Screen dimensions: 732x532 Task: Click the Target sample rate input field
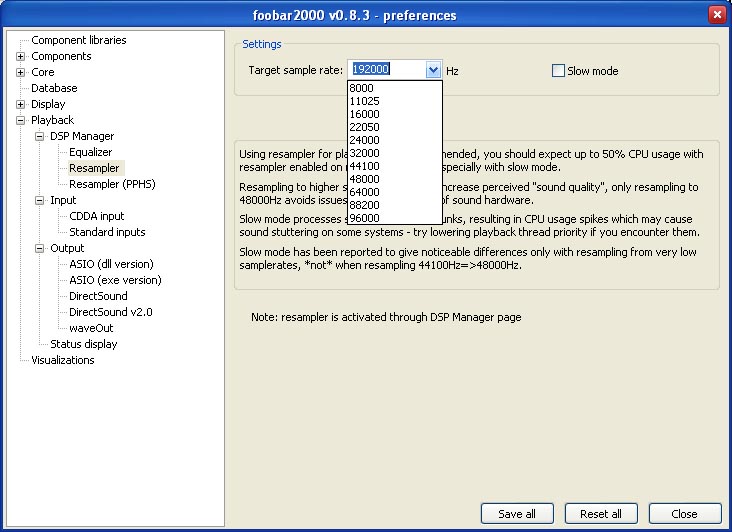point(387,70)
